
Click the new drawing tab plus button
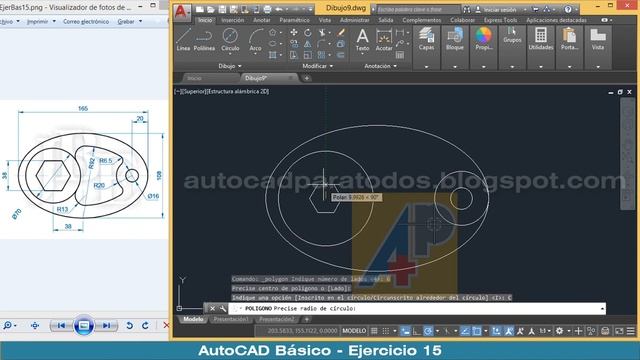307,78
